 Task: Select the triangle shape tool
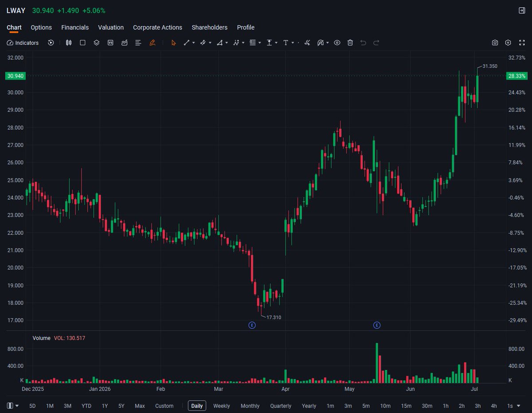point(219,43)
